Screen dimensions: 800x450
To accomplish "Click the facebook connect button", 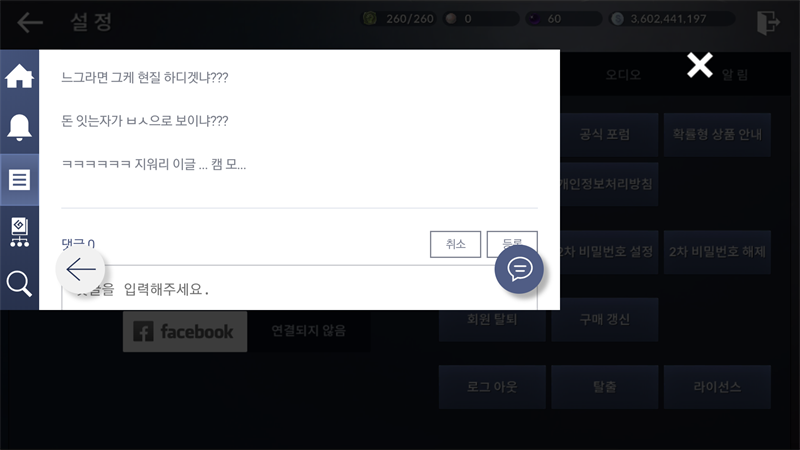I will (x=185, y=332).
